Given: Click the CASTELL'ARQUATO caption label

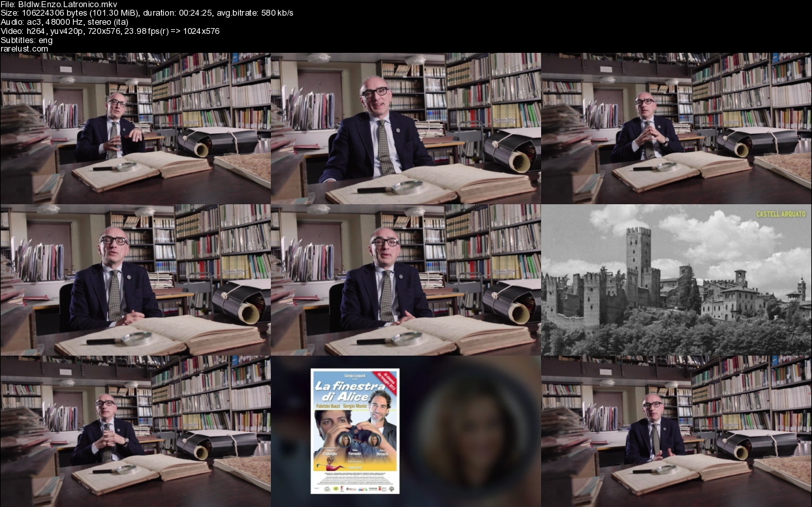Looking at the screenshot, I should [x=781, y=214].
